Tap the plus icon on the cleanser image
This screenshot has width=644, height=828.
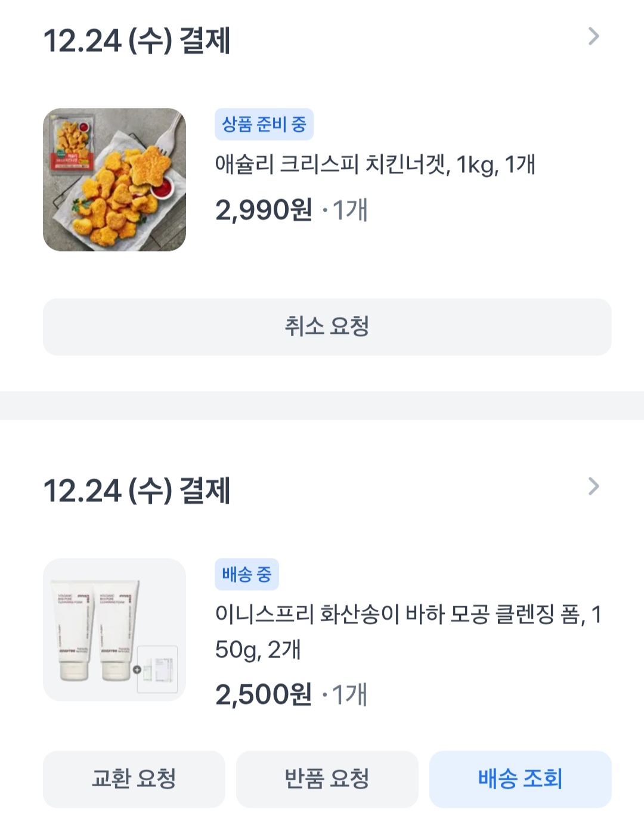(x=137, y=669)
